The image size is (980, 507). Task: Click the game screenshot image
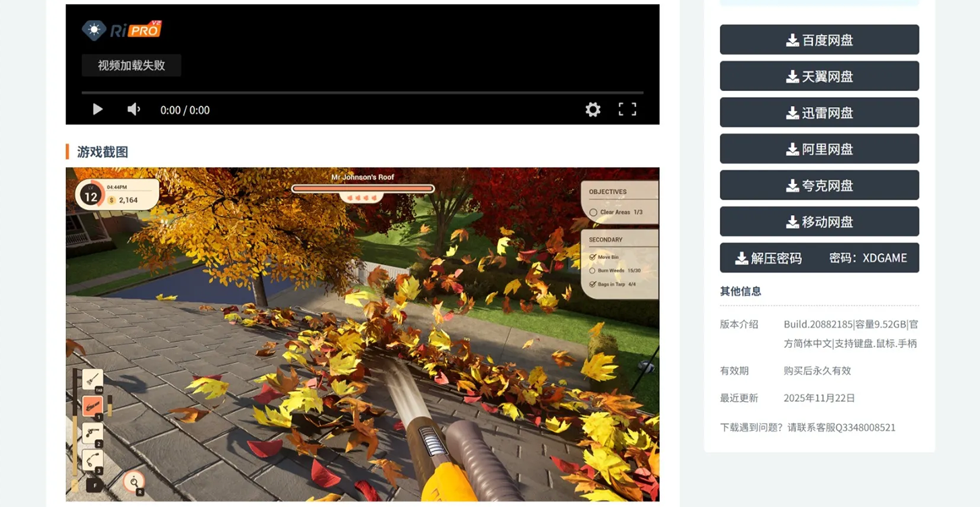362,334
